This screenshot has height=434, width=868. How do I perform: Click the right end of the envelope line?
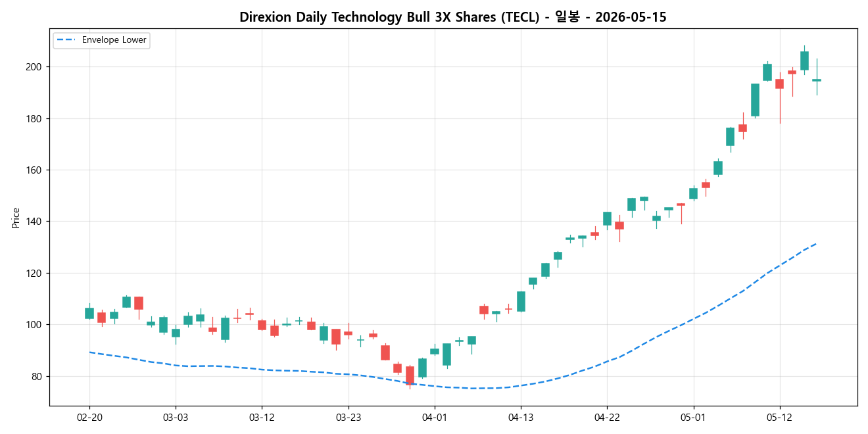click(x=816, y=243)
